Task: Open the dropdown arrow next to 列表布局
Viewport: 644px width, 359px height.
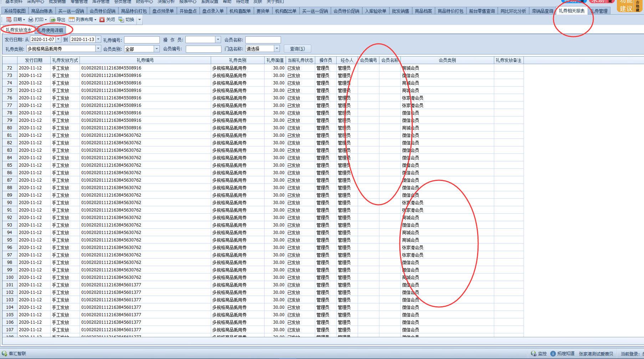Action: (95, 20)
